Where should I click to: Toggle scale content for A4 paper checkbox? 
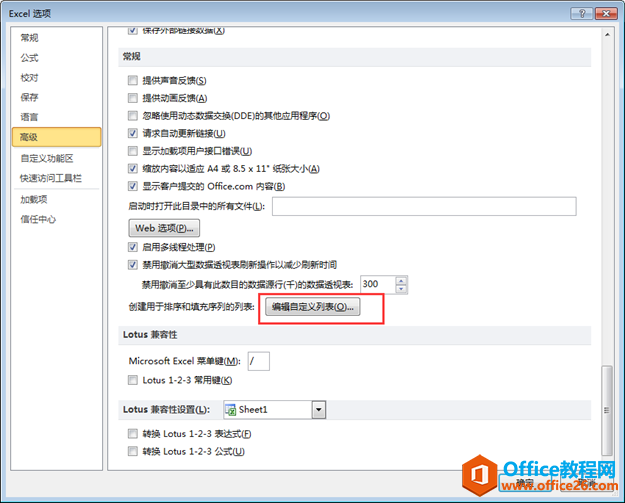click(133, 169)
